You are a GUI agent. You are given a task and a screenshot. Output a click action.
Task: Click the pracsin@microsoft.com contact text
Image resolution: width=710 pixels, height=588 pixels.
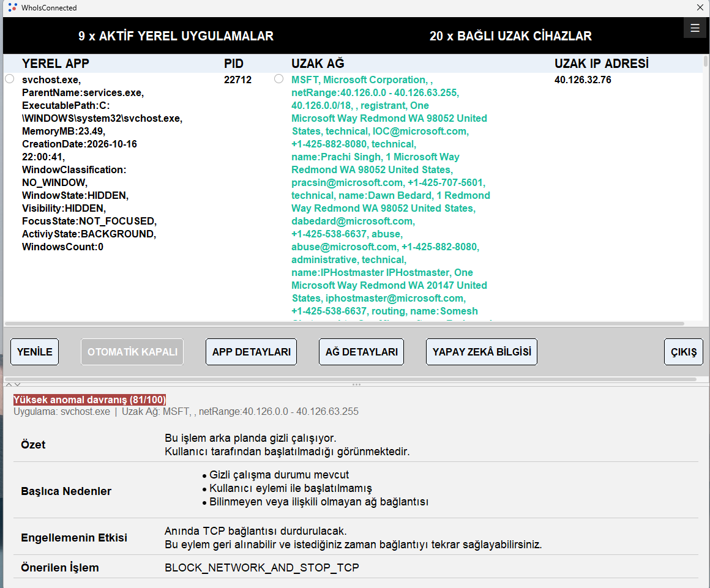347,182
